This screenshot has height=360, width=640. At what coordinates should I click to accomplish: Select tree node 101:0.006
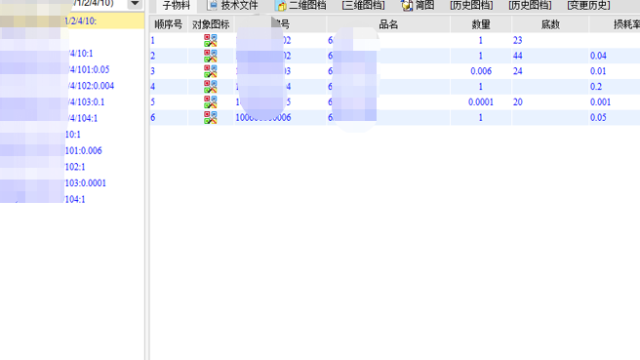(x=83, y=151)
